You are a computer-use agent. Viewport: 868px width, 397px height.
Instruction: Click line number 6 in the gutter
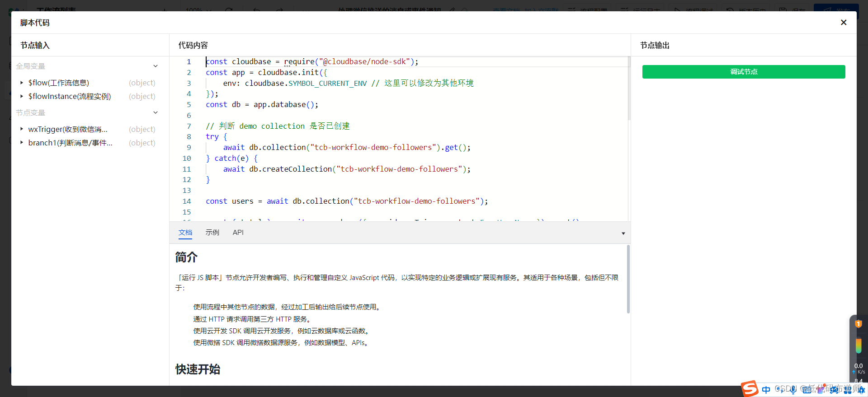click(x=189, y=116)
